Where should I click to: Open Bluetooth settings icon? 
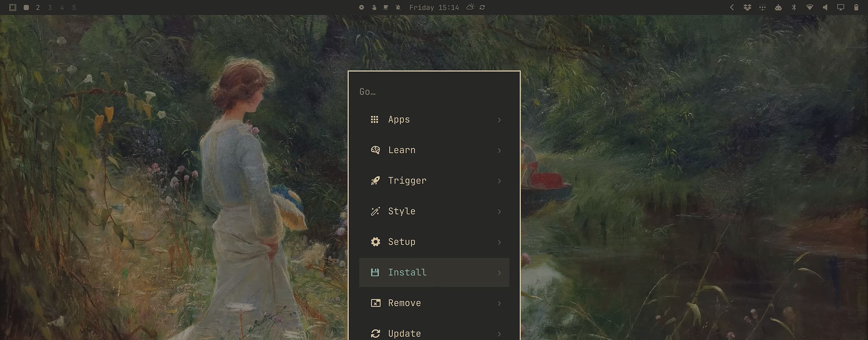tap(794, 7)
